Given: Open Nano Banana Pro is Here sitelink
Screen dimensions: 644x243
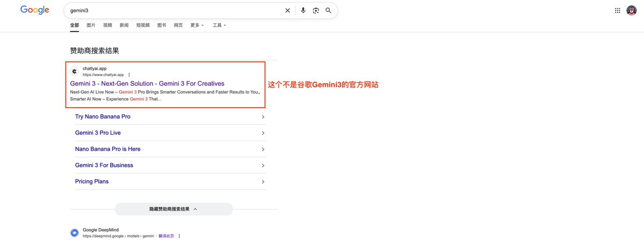Looking at the screenshot, I should pos(107,149).
